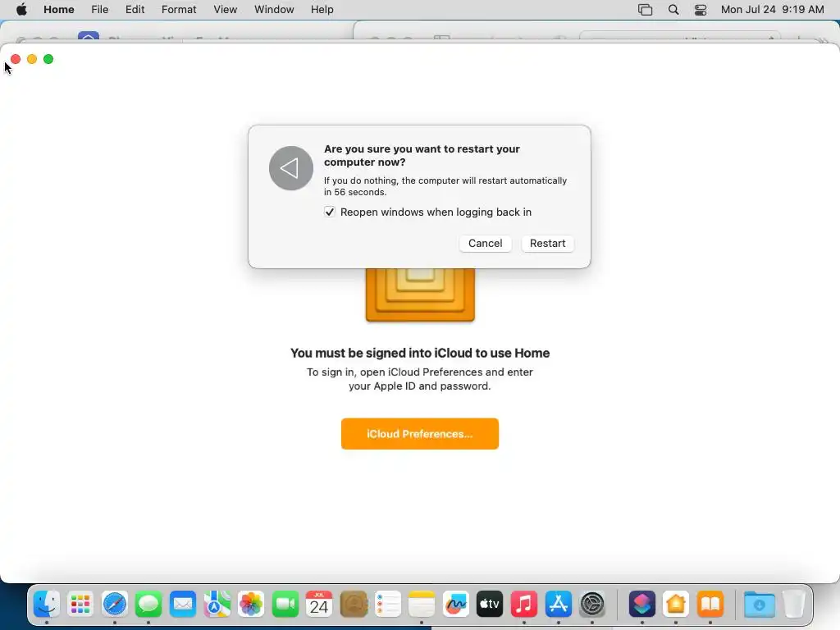Launch Freeform from the Dock
This screenshot has height=630, width=840.
click(x=456, y=605)
